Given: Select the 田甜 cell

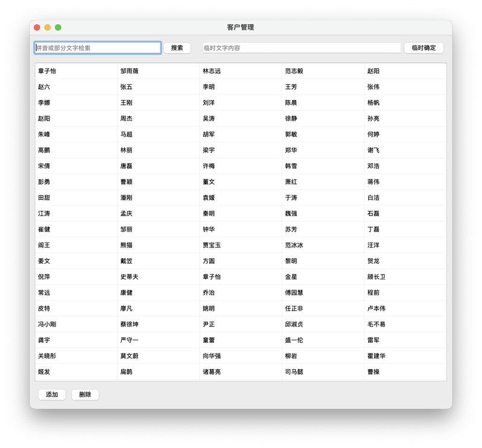Looking at the screenshot, I should click(77, 198).
